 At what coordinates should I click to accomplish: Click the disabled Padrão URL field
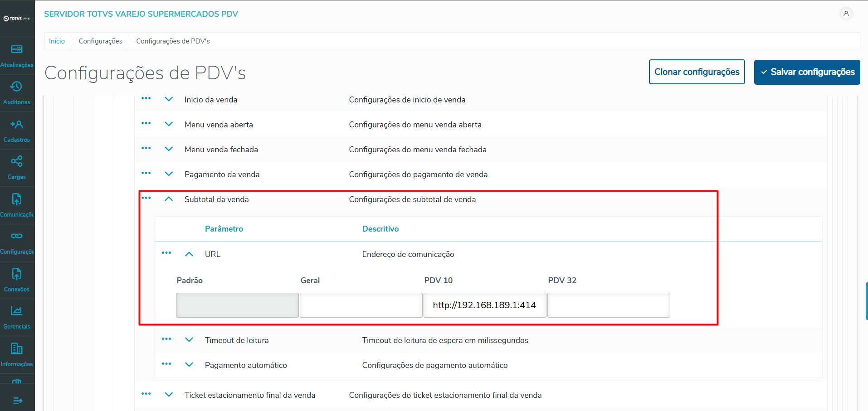[237, 305]
